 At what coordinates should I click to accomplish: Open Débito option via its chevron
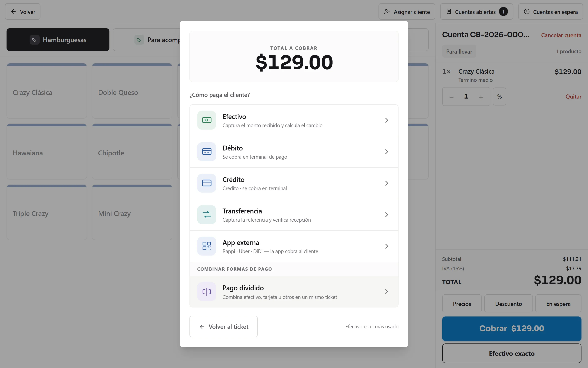(386, 152)
